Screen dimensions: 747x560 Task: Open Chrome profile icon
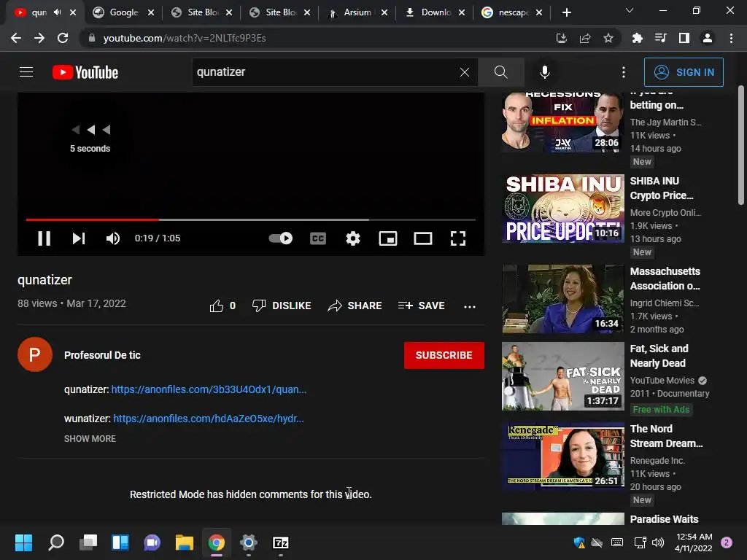click(x=708, y=38)
